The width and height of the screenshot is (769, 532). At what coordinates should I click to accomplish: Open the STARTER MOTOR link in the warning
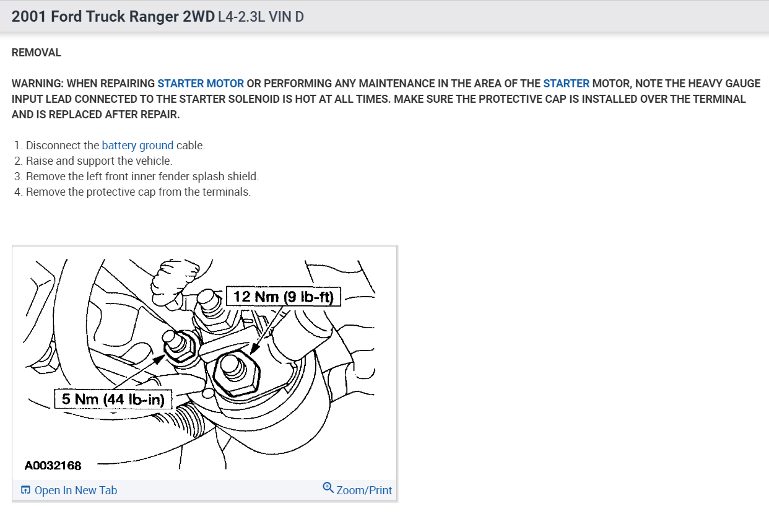click(x=201, y=84)
